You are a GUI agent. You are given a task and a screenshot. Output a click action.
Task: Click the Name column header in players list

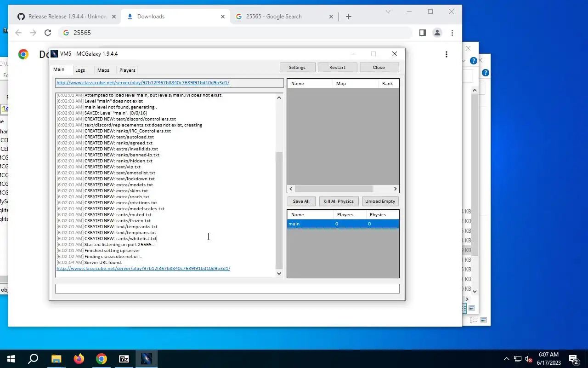coord(310,83)
